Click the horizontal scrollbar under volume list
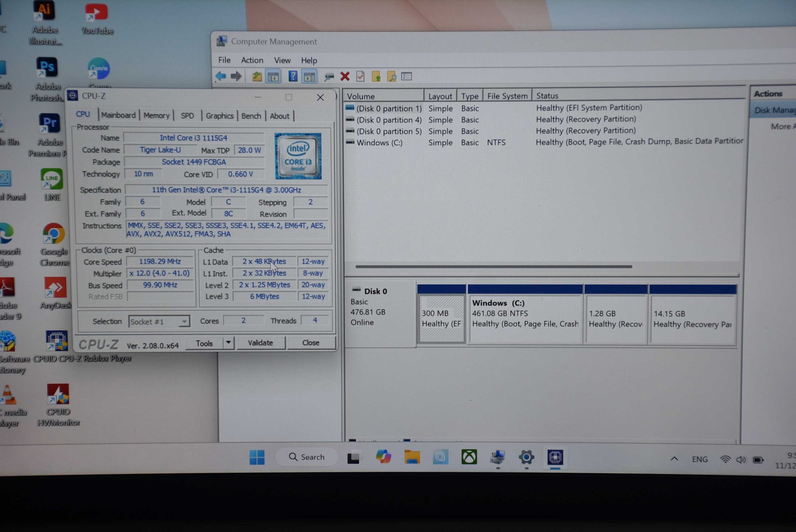 493,267
